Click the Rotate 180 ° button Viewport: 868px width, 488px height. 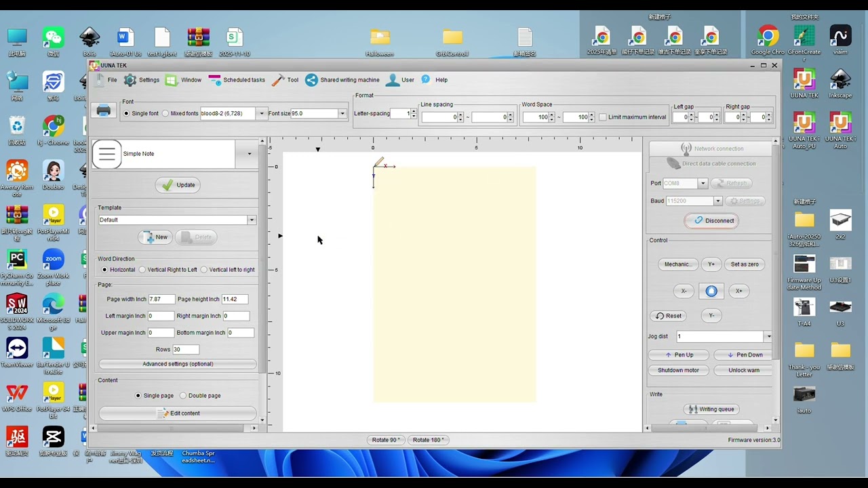point(429,441)
